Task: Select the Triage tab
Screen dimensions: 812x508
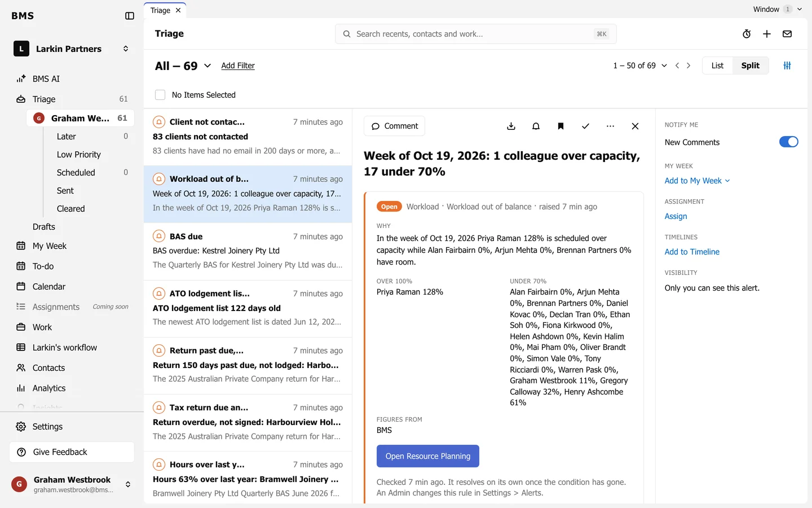Action: 161,10
